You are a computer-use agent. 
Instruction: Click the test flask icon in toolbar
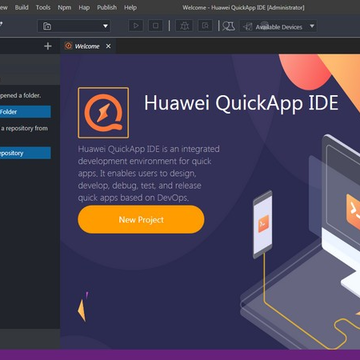(x=229, y=26)
